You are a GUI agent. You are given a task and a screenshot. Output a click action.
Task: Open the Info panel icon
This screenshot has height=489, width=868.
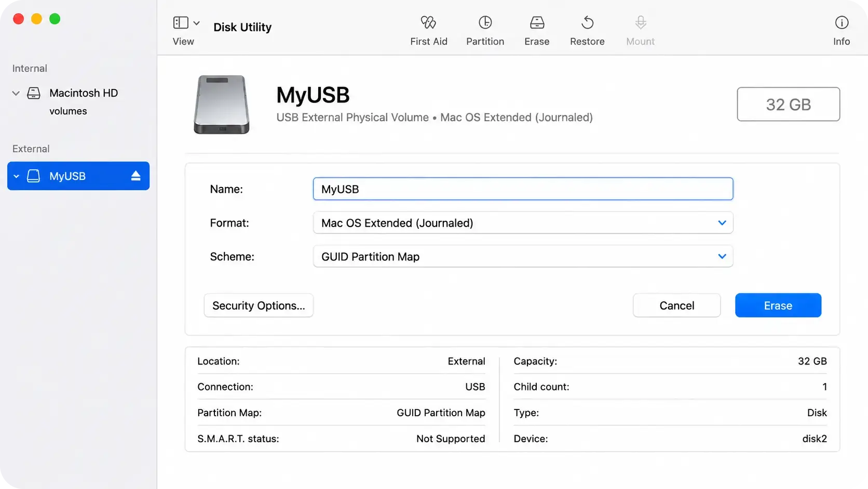coord(842,22)
